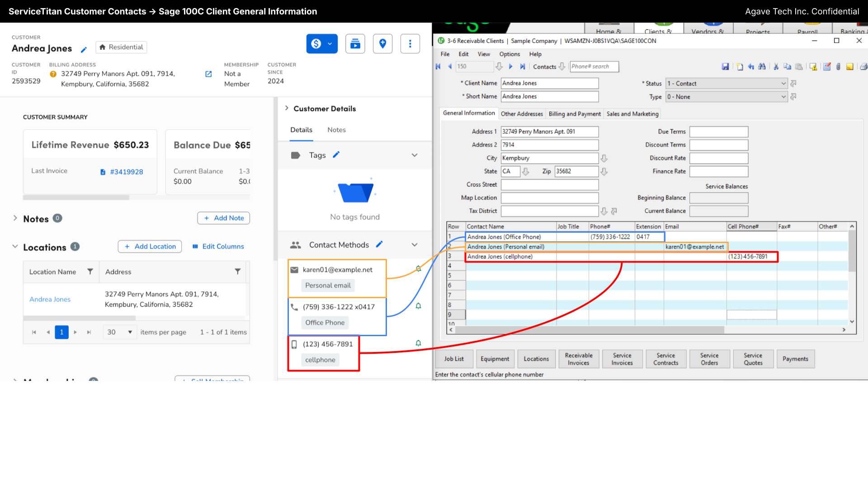Click horizontal scrollbar under Customer Summary cards
Screen dimensions: 868x488
pyautogui.click(x=76, y=197)
